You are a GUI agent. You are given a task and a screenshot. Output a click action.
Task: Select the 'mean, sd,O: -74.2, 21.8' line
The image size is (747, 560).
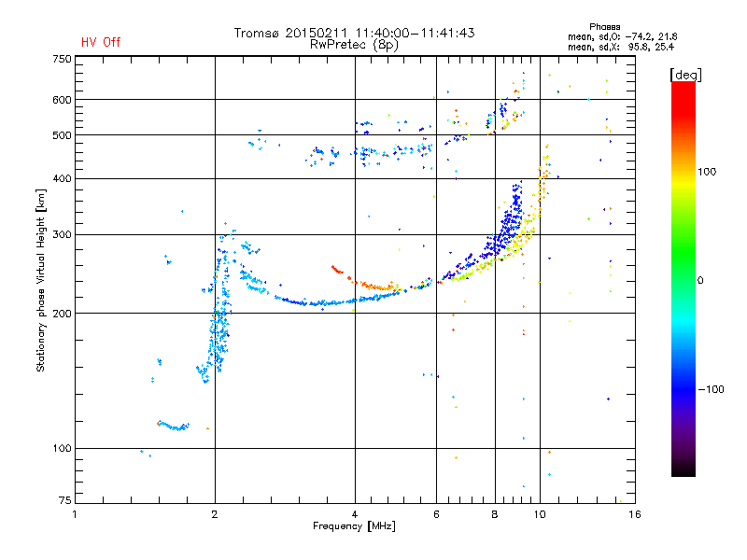[x=623, y=36]
